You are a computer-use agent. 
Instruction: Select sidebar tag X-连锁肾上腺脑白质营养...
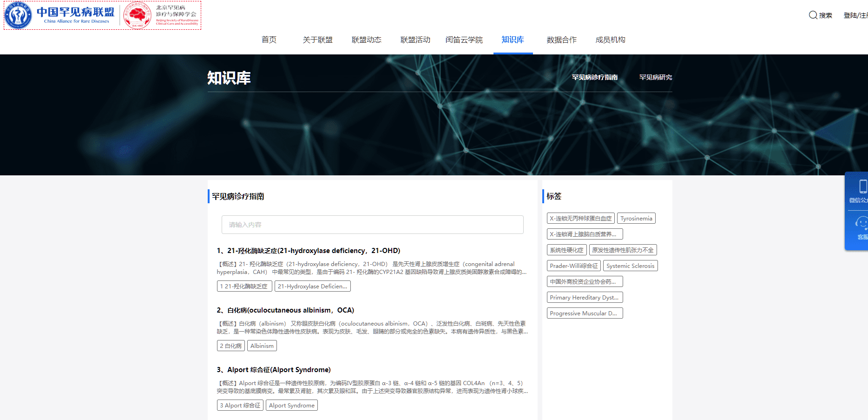[x=585, y=234]
